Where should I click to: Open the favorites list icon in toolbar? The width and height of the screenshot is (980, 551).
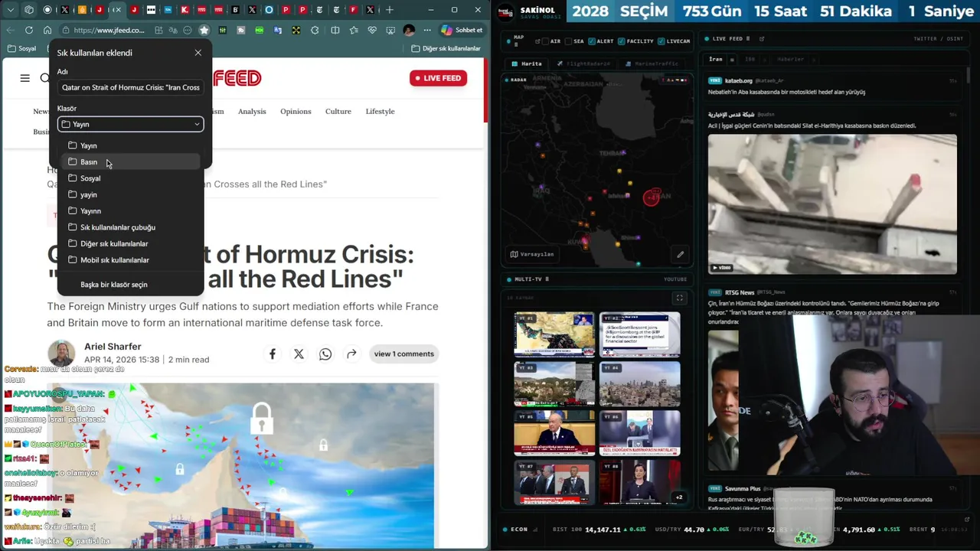tap(353, 30)
